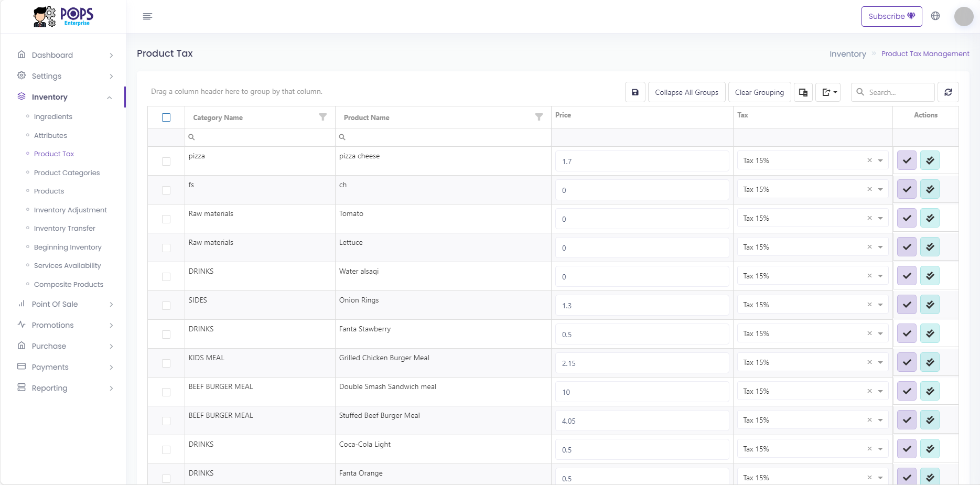Open the Category Name filter funnel icon
Image resolution: width=980 pixels, height=485 pixels.
pyautogui.click(x=323, y=117)
